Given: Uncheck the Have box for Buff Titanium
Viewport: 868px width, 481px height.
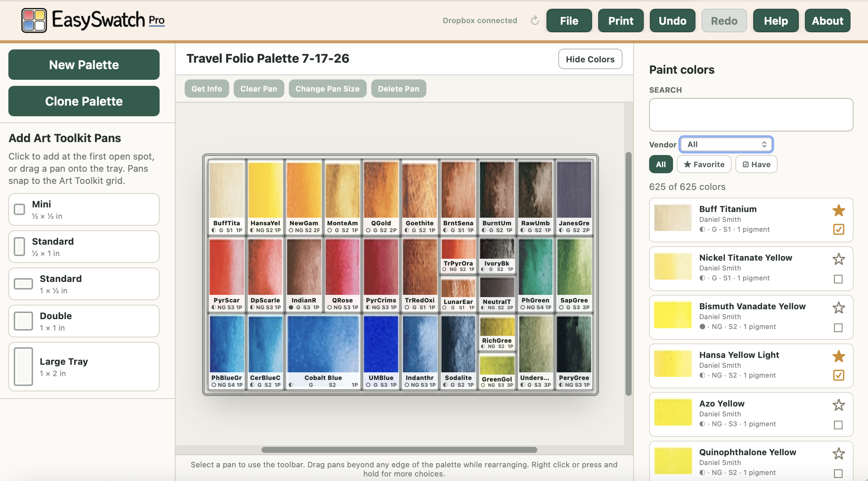Looking at the screenshot, I should (x=838, y=229).
